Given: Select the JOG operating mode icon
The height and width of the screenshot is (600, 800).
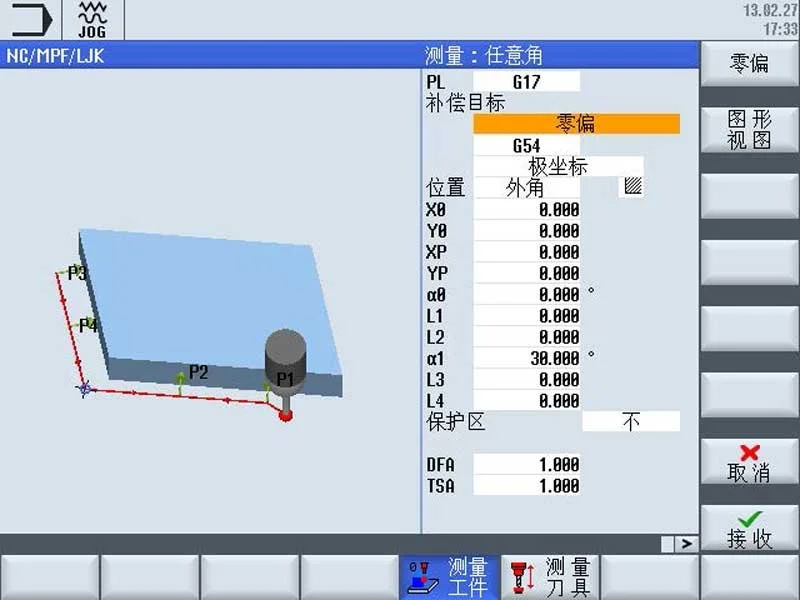Looking at the screenshot, I should click(x=91, y=16).
